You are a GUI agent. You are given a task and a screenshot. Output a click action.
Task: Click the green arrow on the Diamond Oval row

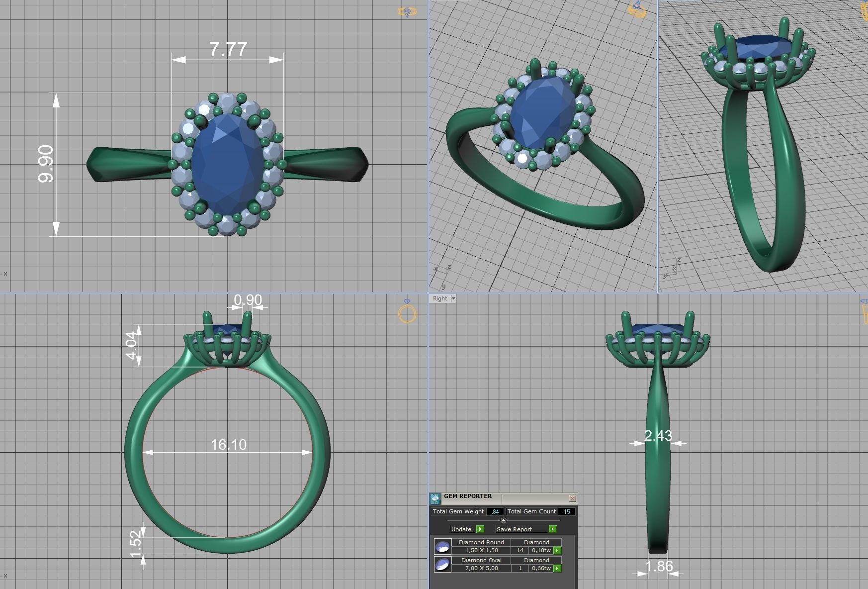557,568
